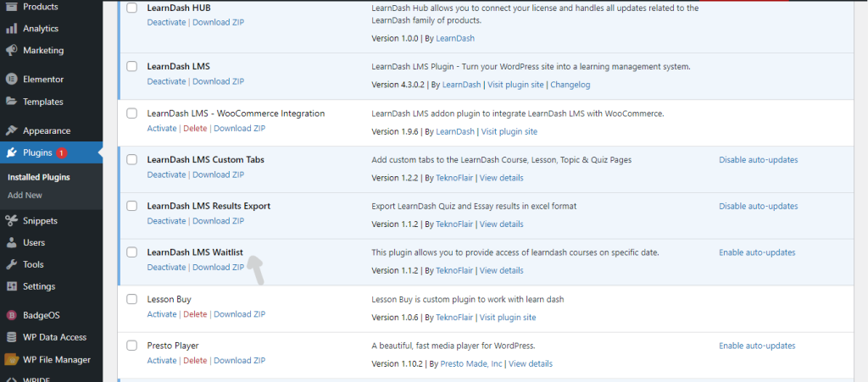This screenshot has height=382, width=868.
Task: Download ZIP for LearnDash HUB
Action: click(x=218, y=23)
